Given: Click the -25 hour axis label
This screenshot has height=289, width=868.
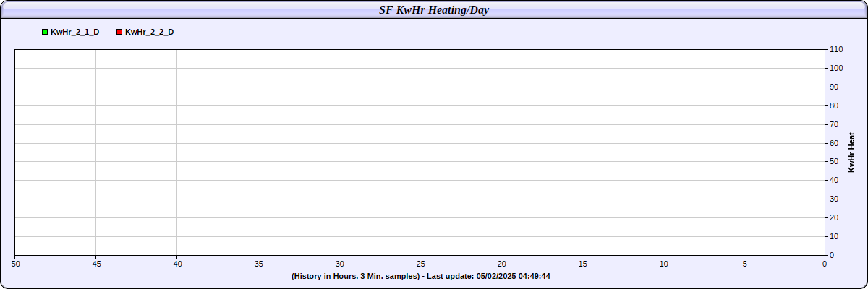Looking at the screenshot, I should [420, 264].
